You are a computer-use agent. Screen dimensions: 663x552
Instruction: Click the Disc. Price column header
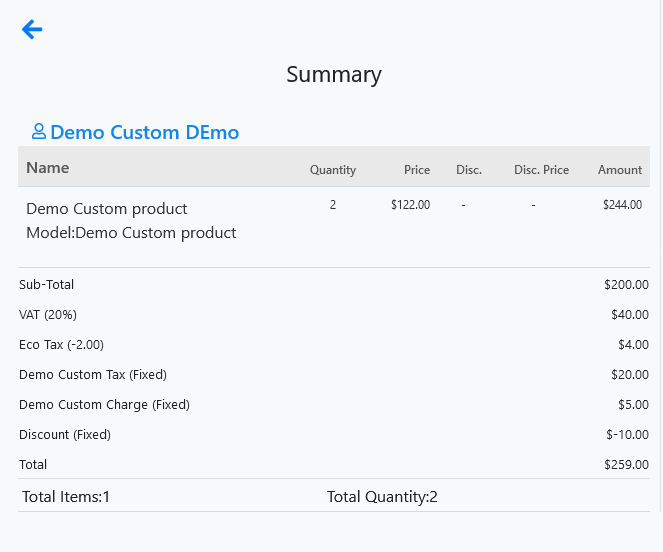pyautogui.click(x=542, y=170)
